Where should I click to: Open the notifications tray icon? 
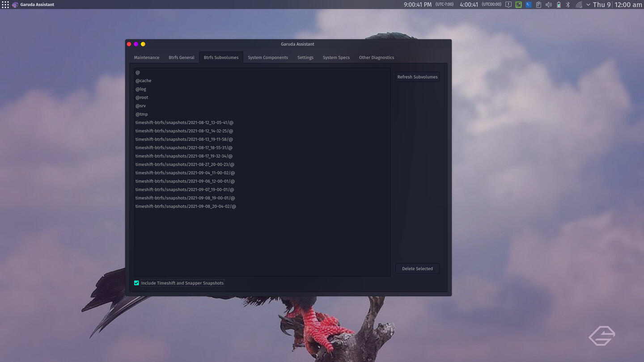click(508, 4)
